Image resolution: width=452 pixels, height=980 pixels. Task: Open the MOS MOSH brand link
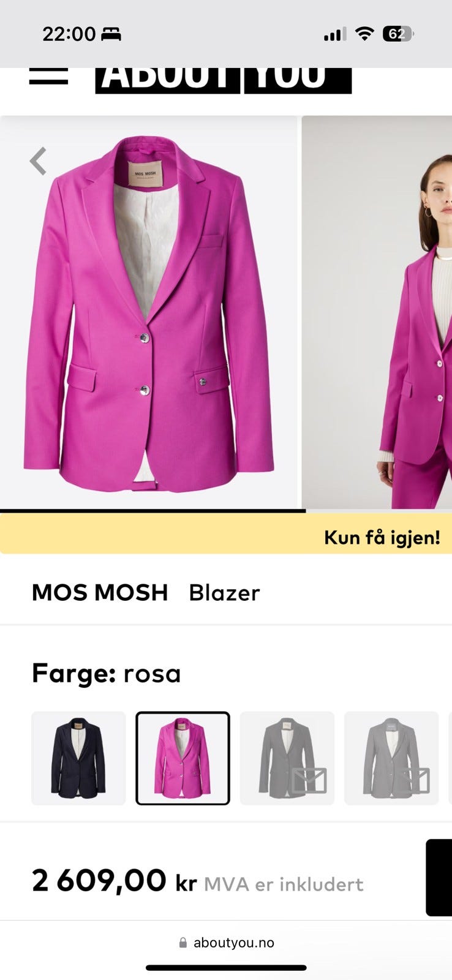coord(100,592)
